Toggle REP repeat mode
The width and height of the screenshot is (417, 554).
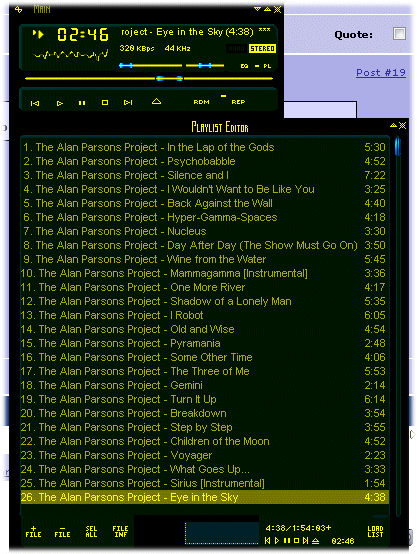click(x=238, y=102)
